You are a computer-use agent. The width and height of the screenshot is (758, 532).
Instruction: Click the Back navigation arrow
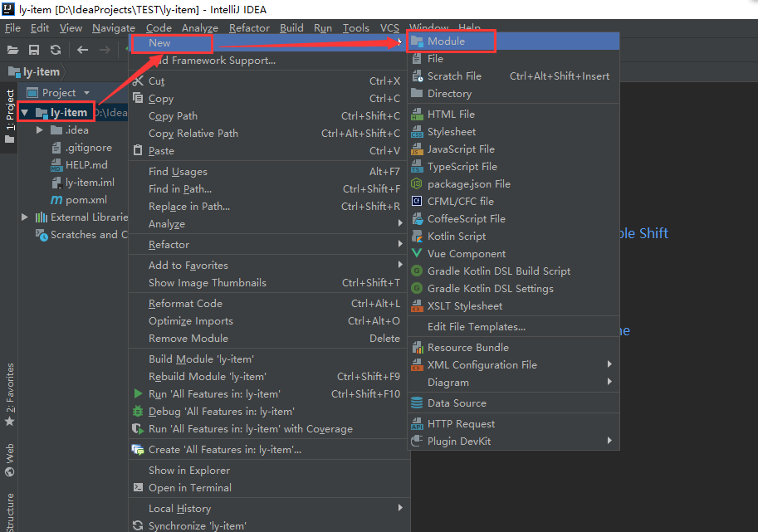[83, 50]
